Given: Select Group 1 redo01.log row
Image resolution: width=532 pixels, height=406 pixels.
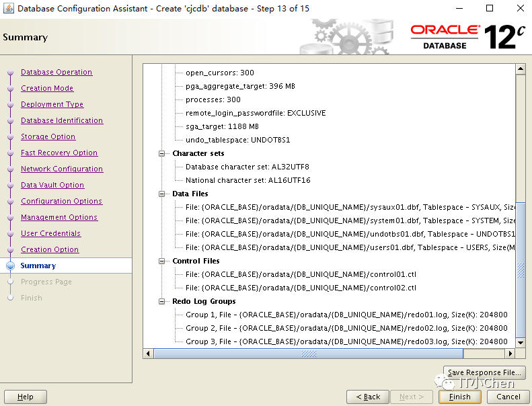Looking at the screenshot, I should 346,315.
